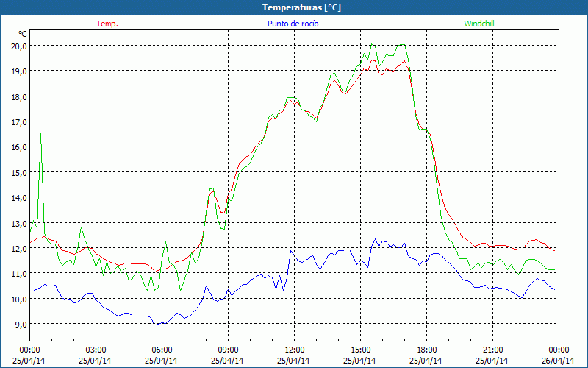Click the 21:00 time axis label
The height and width of the screenshot is (368, 588).
492,350
